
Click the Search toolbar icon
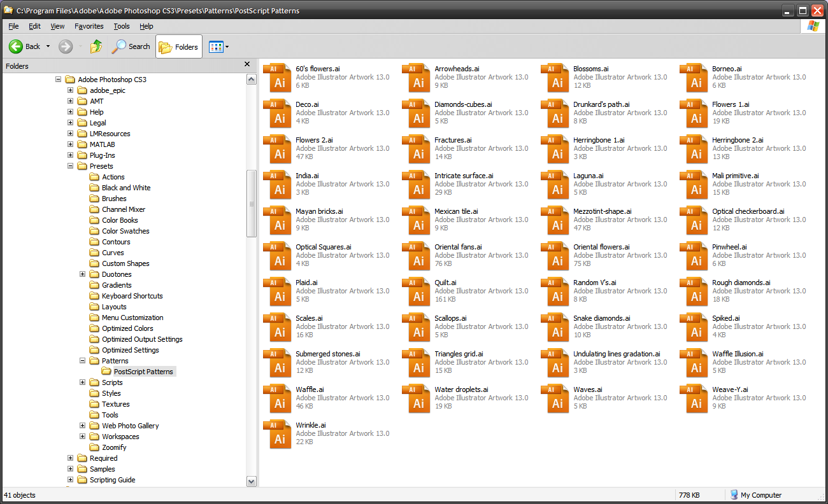tap(120, 46)
